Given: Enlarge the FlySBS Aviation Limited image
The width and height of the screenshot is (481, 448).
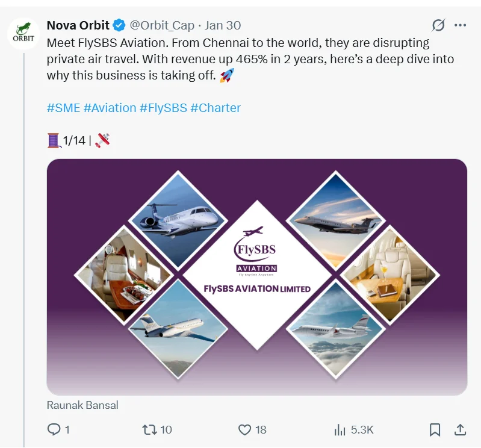Looking at the screenshot, I should pyautogui.click(x=257, y=276).
